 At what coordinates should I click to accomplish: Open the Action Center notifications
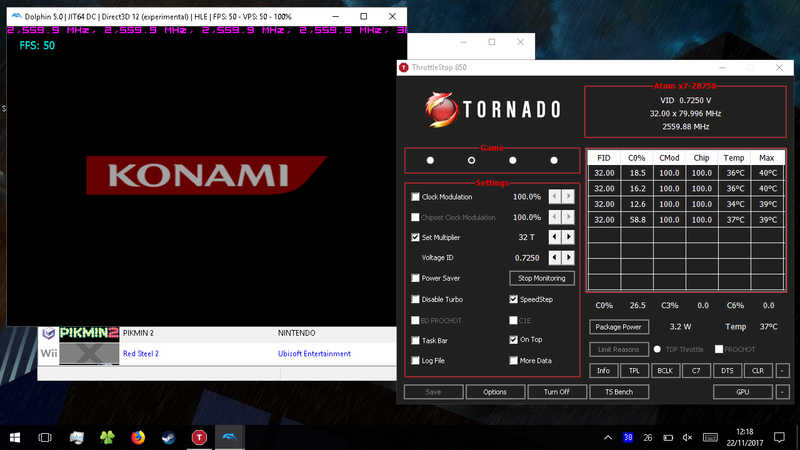click(x=779, y=437)
